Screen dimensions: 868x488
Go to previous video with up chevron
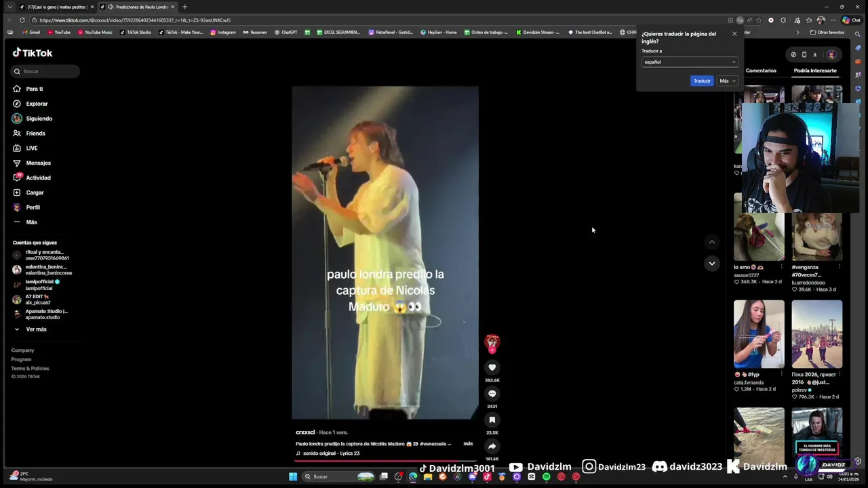[x=711, y=242]
